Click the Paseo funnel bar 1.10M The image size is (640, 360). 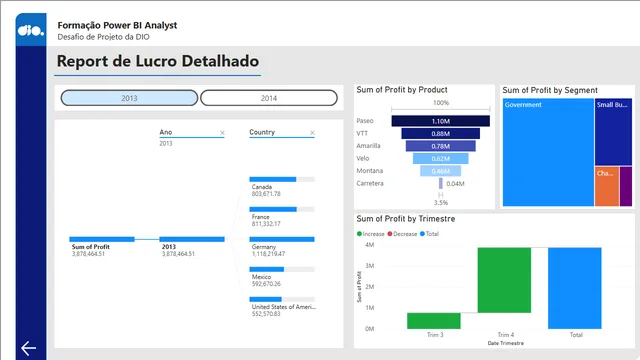point(440,121)
